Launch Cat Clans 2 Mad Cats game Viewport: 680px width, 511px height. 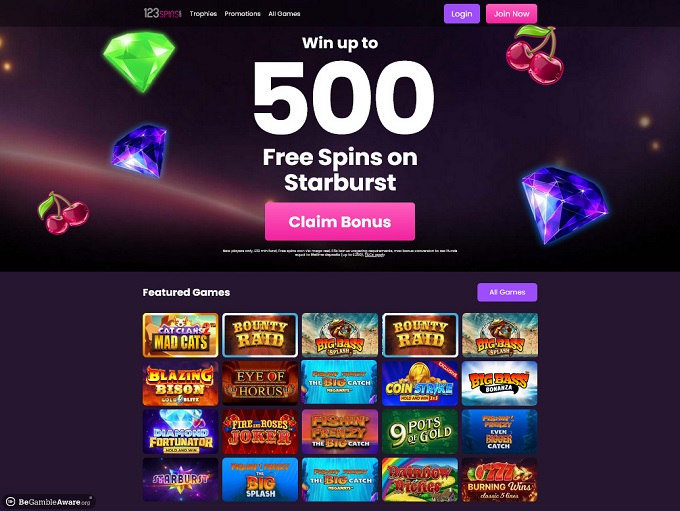(180, 335)
